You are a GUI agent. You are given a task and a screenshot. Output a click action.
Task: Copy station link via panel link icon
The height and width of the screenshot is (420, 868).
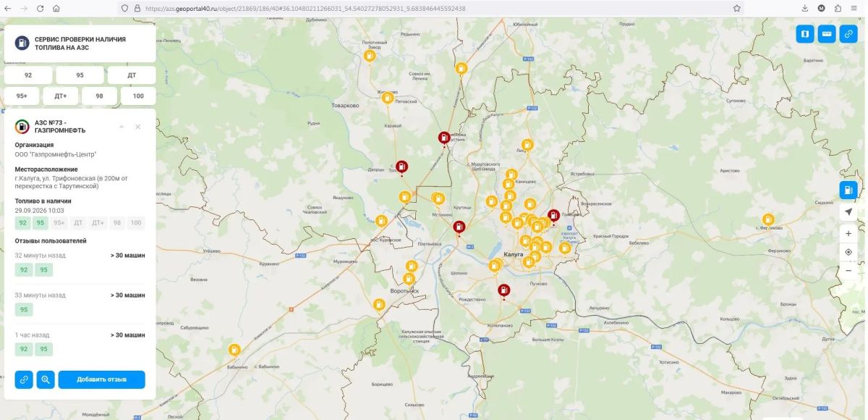point(24,379)
